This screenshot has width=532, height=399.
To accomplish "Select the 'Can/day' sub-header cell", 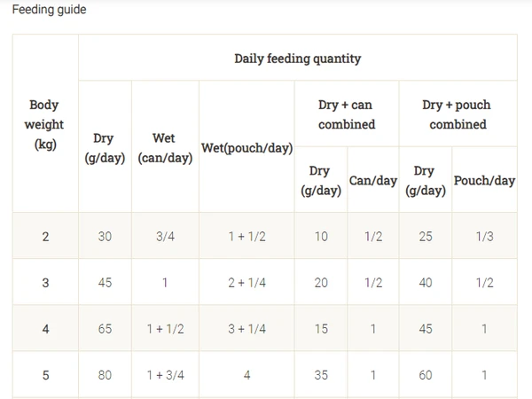I will (x=372, y=180).
